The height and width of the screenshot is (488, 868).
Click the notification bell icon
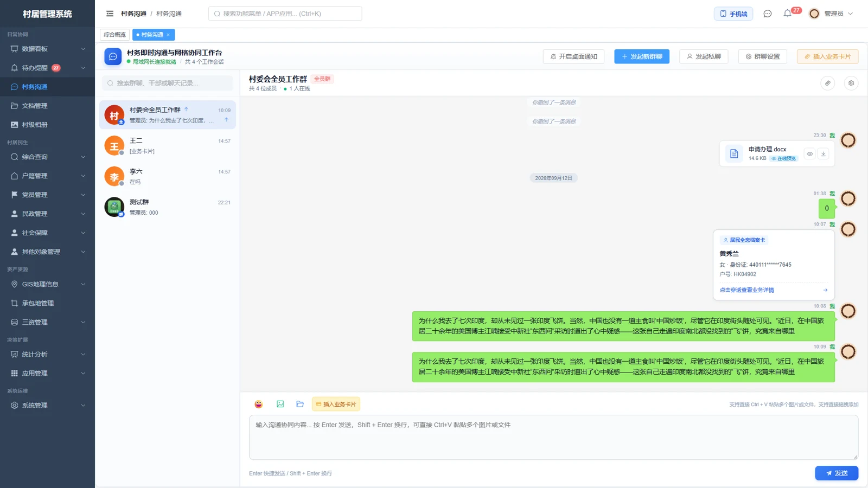click(x=787, y=14)
